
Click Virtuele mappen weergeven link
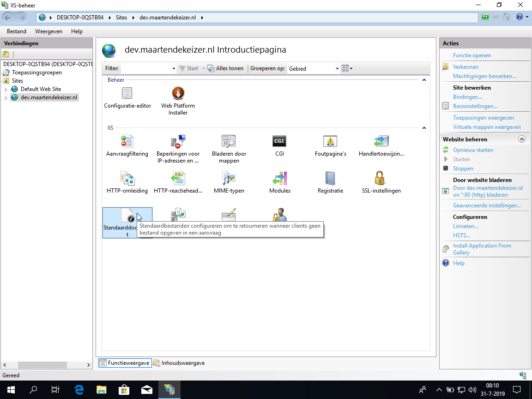click(487, 127)
